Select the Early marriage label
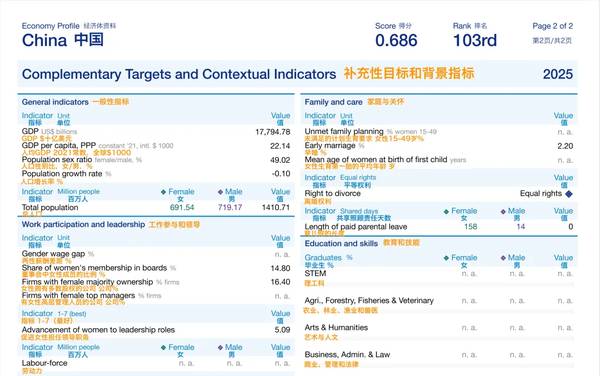The image size is (600, 376). (330, 145)
